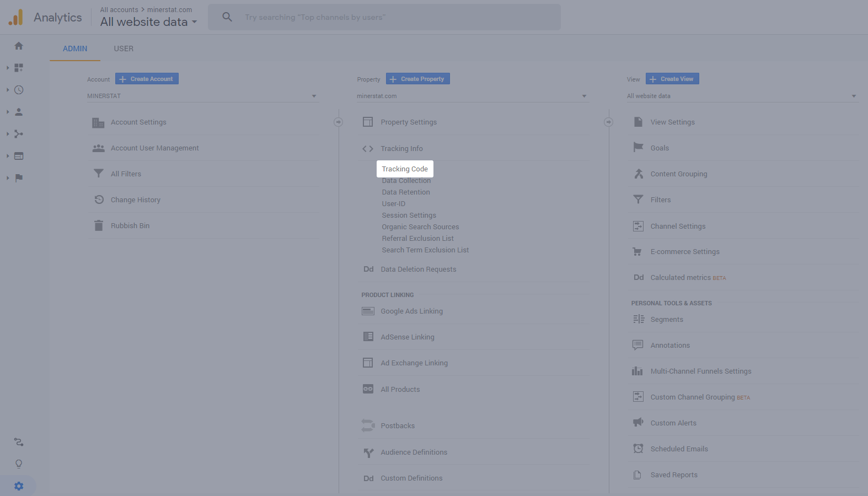Open Behaviour panel icon in sidebar
The height and width of the screenshot is (496, 868).
[19, 156]
